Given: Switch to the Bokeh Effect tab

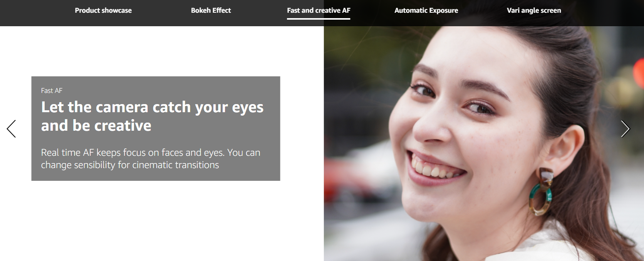Looking at the screenshot, I should tap(211, 10).
